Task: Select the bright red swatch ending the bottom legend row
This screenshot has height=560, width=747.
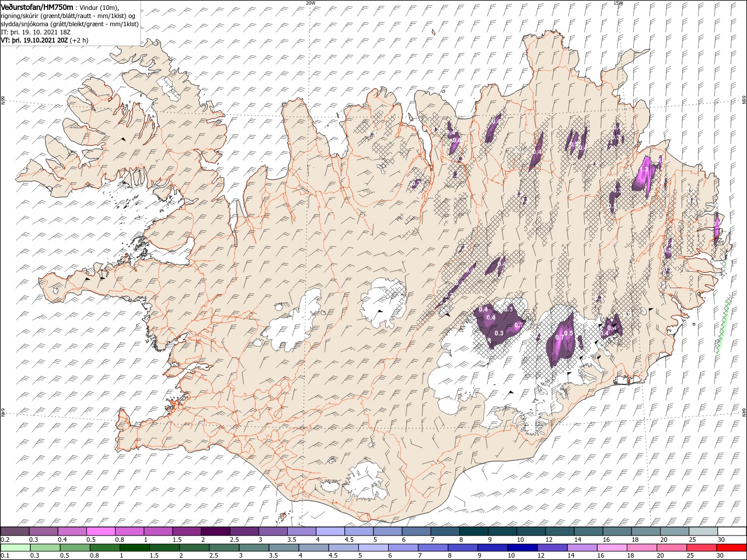Action: pos(731,548)
